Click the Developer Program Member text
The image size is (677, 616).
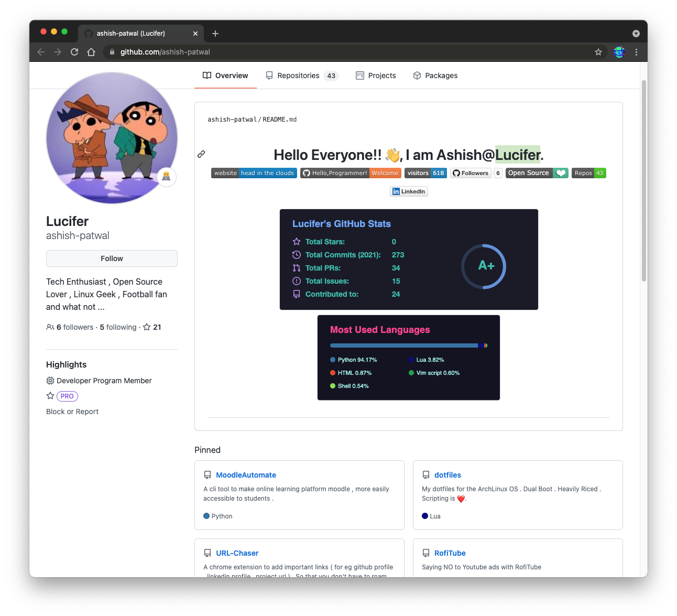coord(104,381)
